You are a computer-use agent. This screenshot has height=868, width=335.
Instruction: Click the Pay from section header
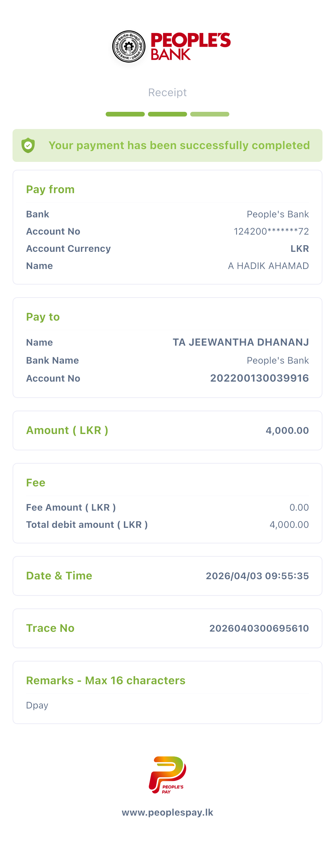[x=50, y=189]
